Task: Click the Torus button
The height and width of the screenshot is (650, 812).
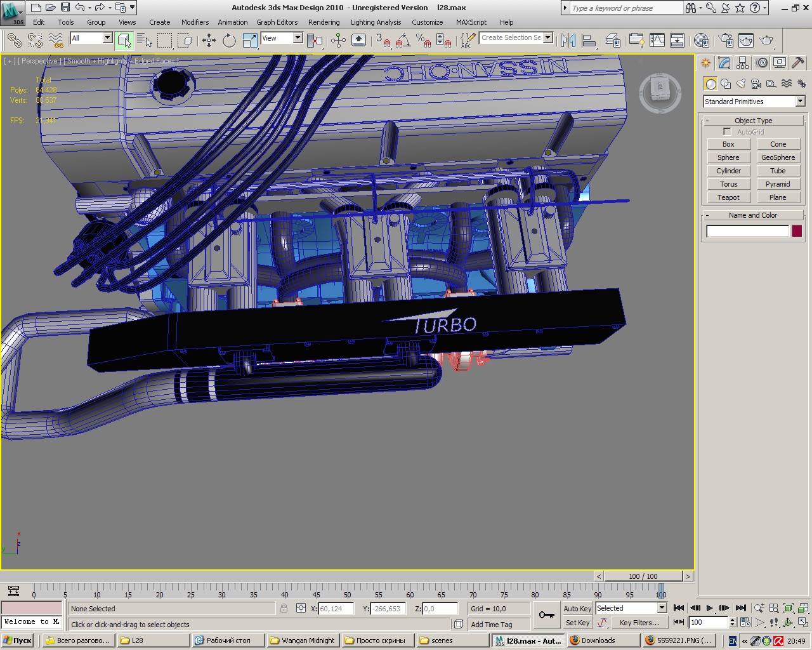Action: pos(728,184)
